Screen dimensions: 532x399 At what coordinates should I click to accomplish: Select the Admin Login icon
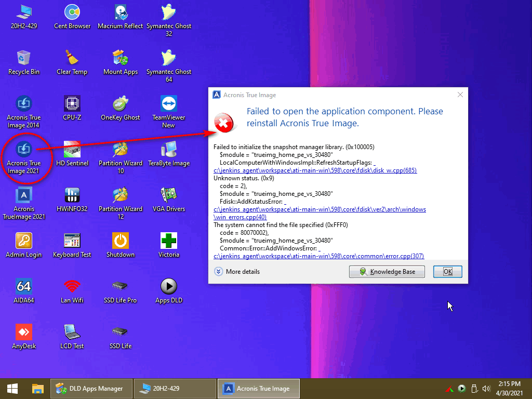[x=24, y=246]
